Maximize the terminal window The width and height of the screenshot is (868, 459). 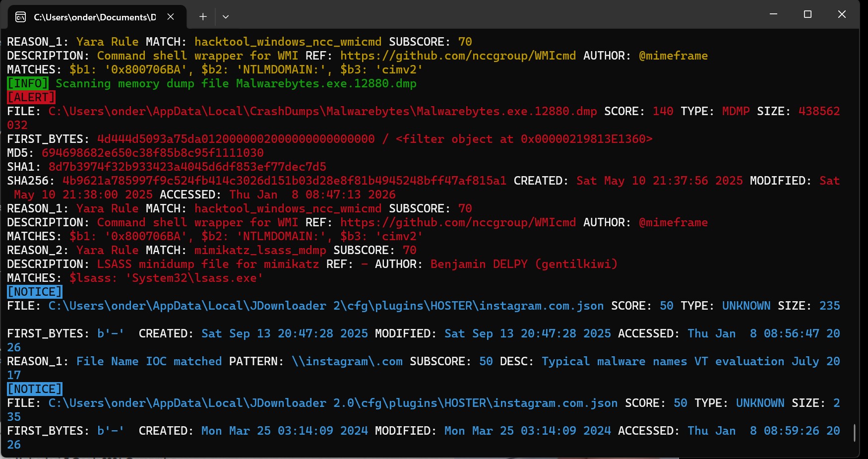pos(807,14)
